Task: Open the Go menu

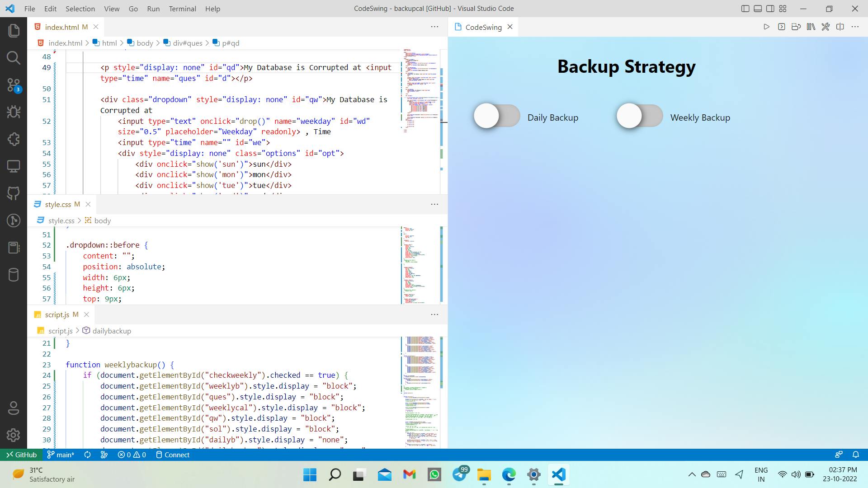Action: point(133,9)
